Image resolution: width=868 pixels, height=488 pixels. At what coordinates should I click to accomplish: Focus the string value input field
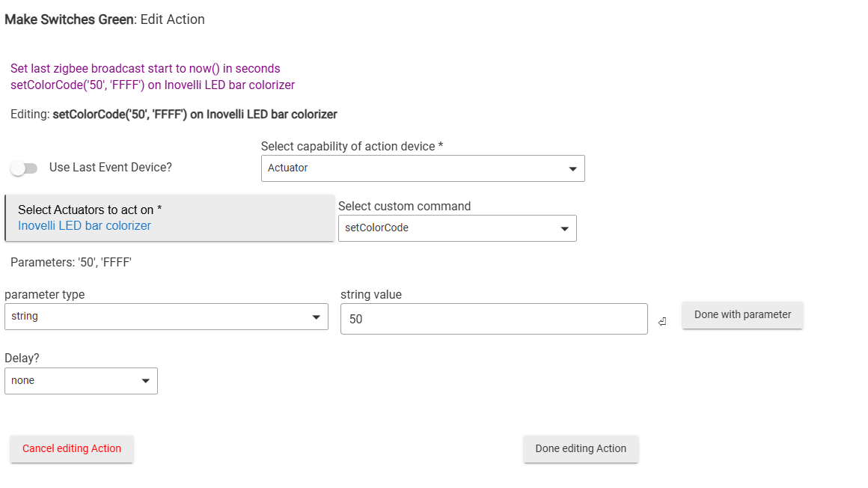(494, 319)
